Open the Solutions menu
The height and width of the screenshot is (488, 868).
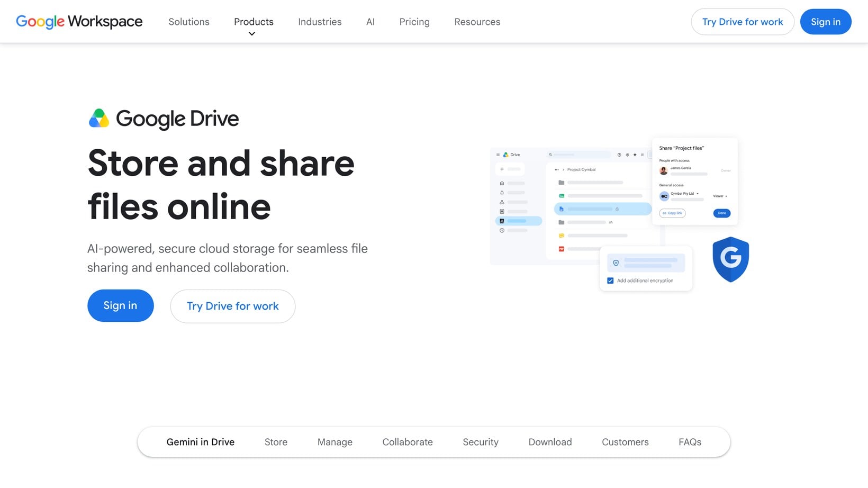189,22
